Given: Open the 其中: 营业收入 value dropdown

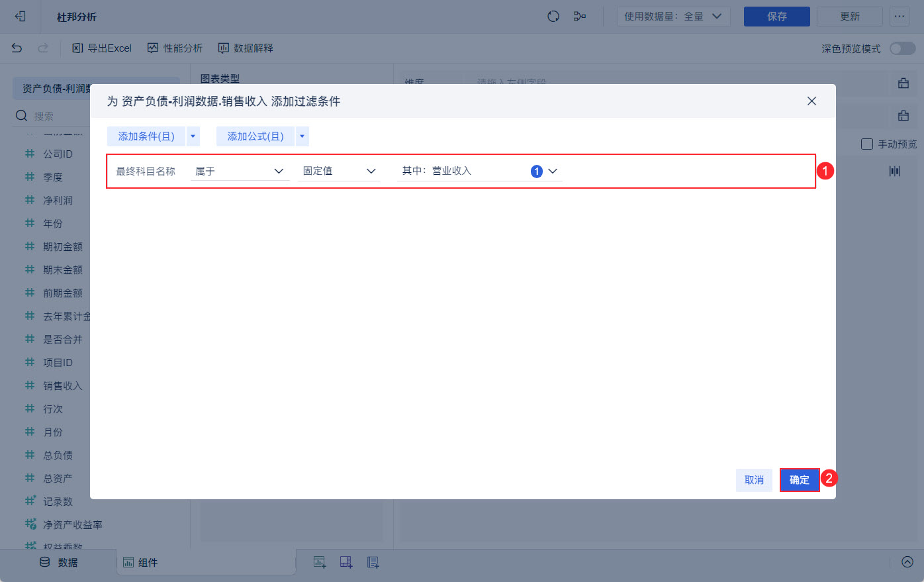Looking at the screenshot, I should [480, 171].
